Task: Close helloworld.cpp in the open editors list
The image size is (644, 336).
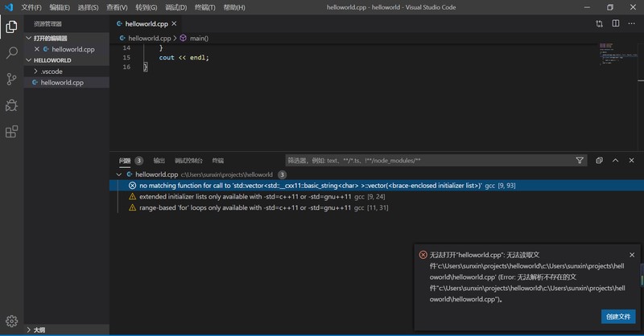Action: pos(36,49)
